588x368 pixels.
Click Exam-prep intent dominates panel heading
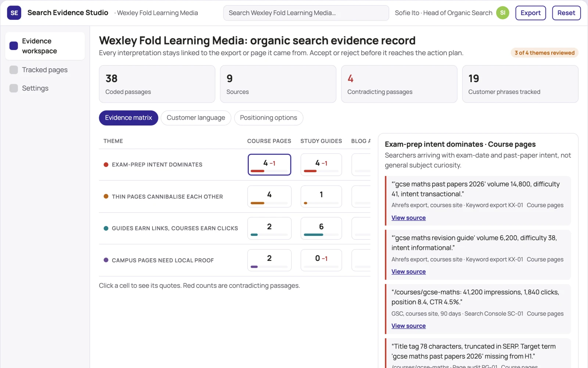pyautogui.click(x=460, y=144)
